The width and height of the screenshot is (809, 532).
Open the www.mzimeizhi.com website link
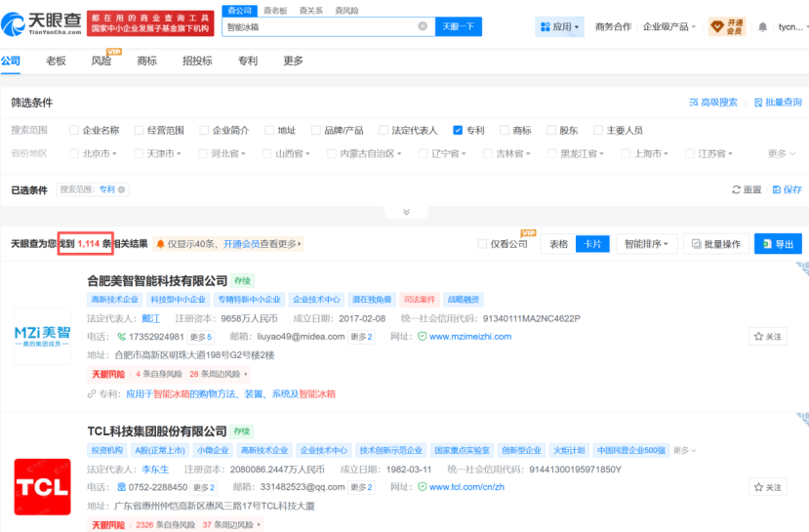pyautogui.click(x=469, y=337)
